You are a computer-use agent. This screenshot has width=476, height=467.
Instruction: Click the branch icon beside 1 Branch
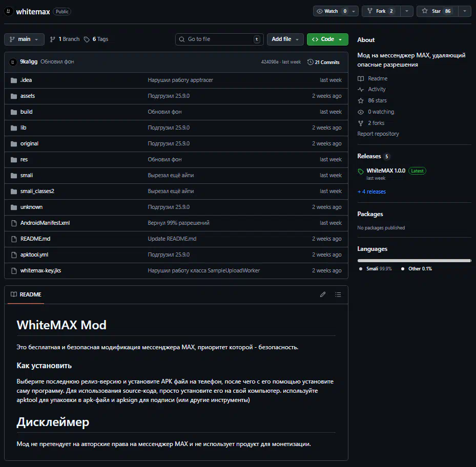(53, 39)
